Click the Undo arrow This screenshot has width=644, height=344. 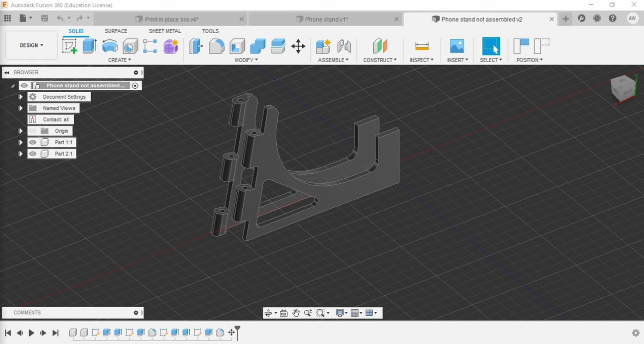(x=60, y=19)
